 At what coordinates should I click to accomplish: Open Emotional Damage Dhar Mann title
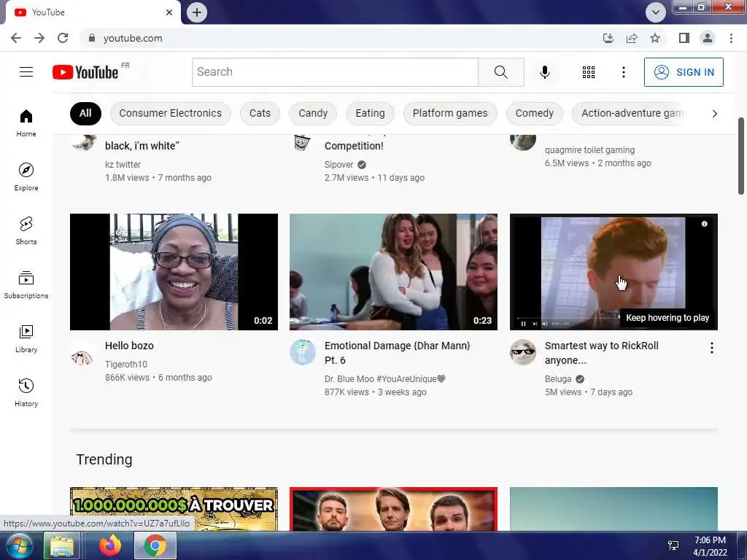(398, 353)
